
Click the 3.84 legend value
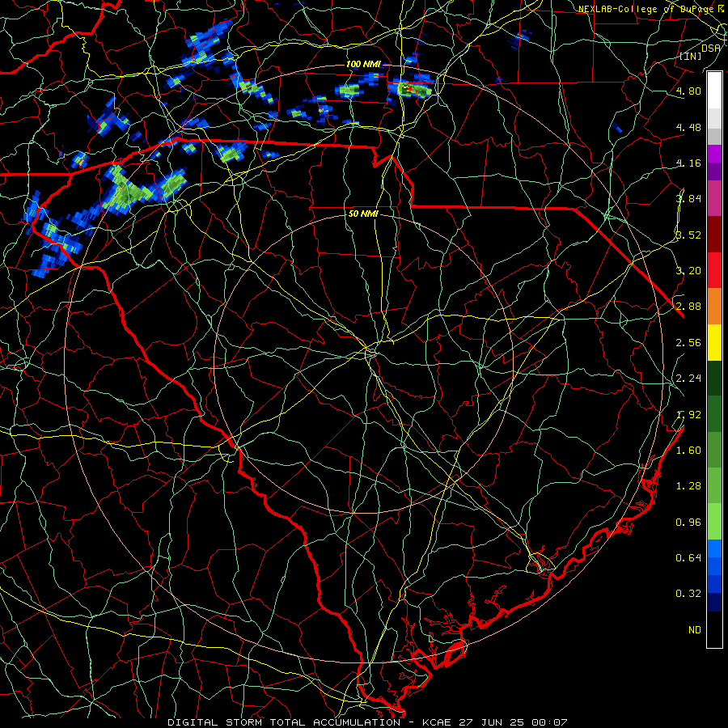688,198
